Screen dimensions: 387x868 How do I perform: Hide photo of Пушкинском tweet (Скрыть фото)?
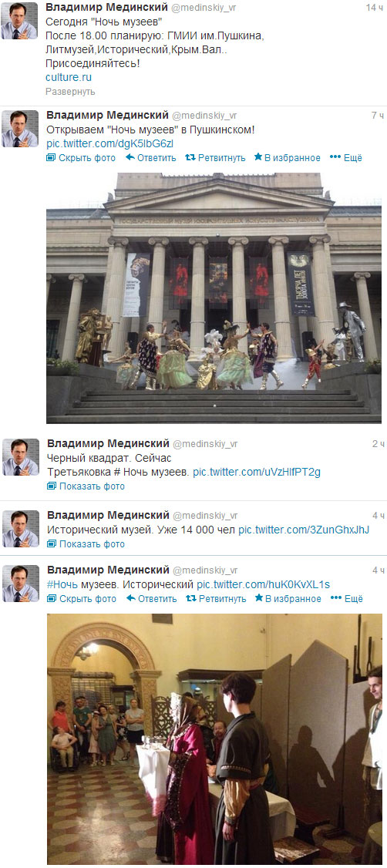(x=81, y=158)
